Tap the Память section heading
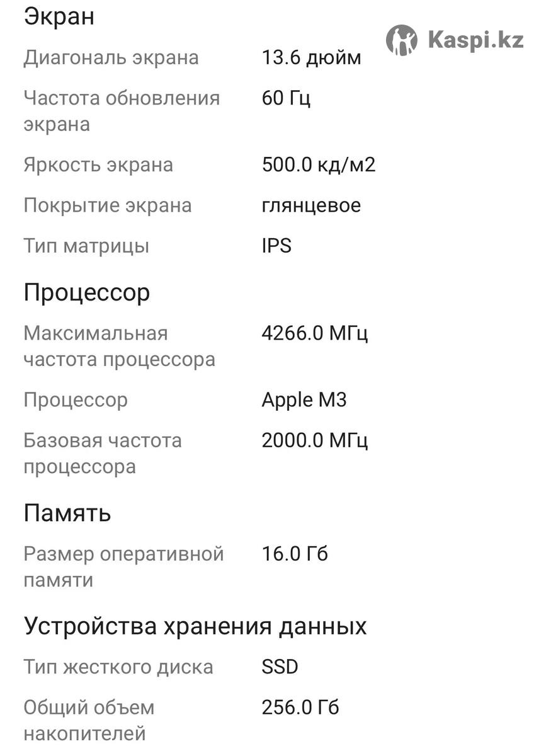 pos(67,513)
